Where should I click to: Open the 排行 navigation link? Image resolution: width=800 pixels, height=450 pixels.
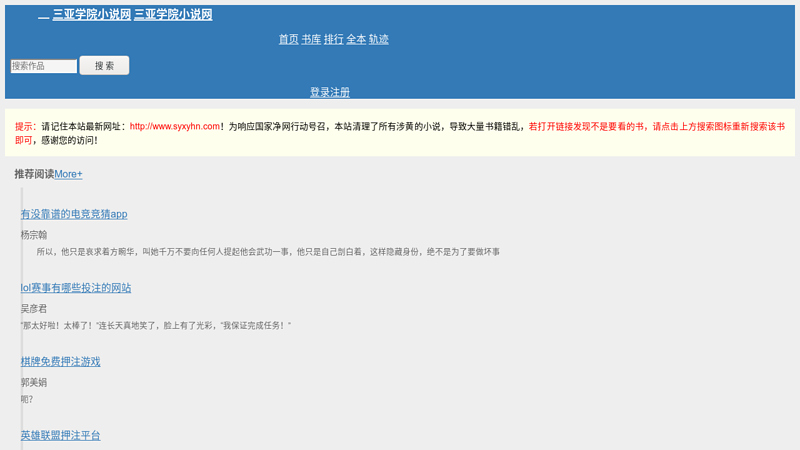coord(333,39)
